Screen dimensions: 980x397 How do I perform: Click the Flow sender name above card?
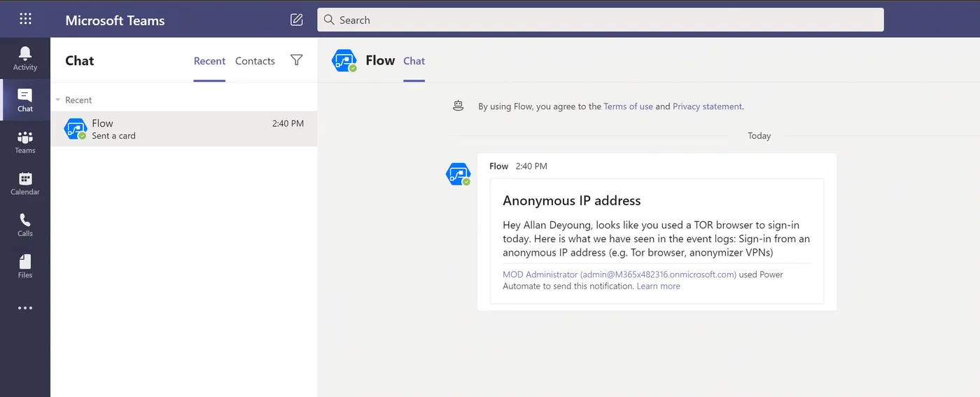click(498, 166)
